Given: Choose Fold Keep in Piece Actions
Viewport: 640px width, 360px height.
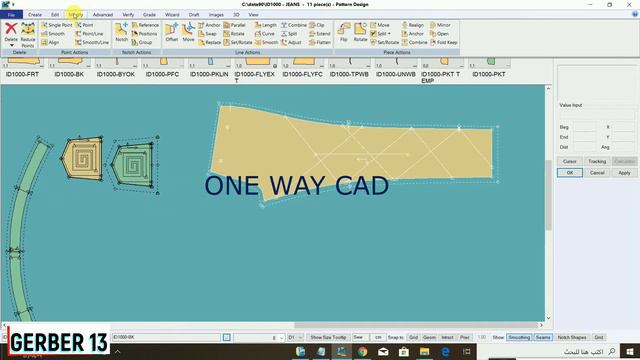Looking at the screenshot, I should tap(444, 42).
